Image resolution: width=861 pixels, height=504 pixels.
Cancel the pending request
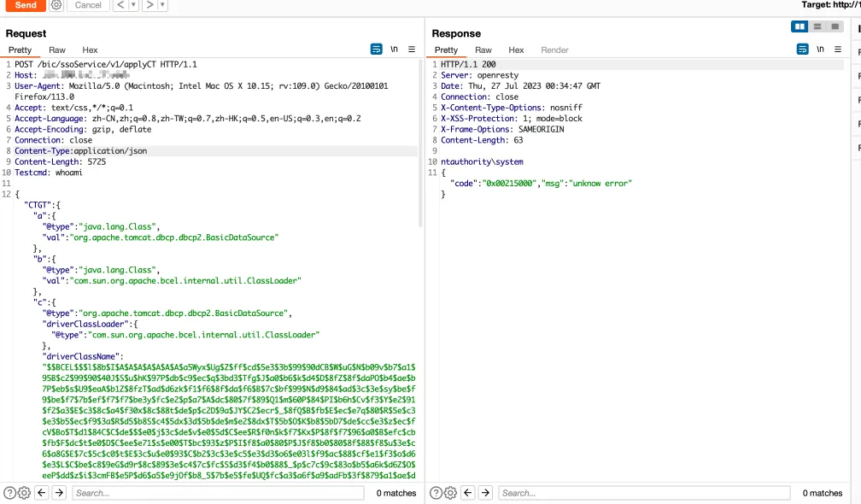click(x=88, y=5)
